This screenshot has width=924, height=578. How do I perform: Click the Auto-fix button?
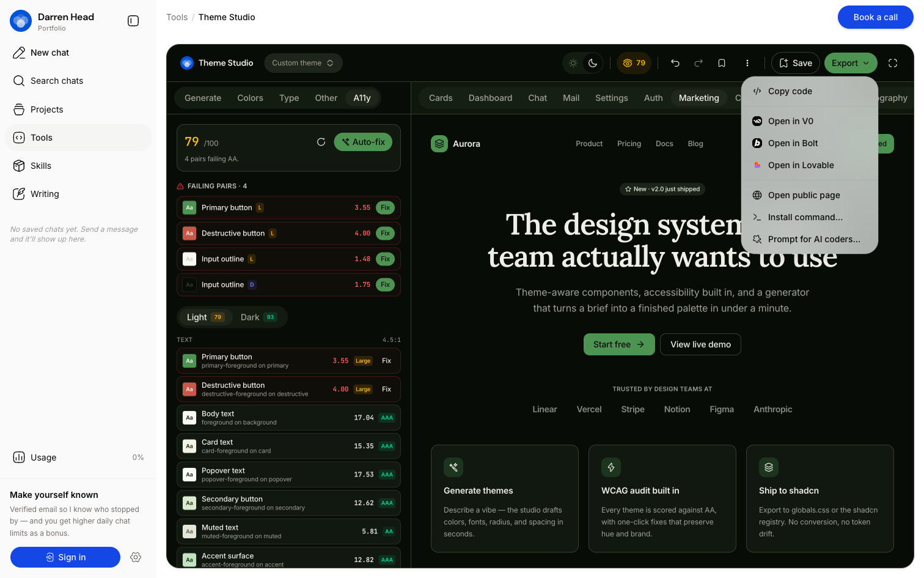click(363, 142)
